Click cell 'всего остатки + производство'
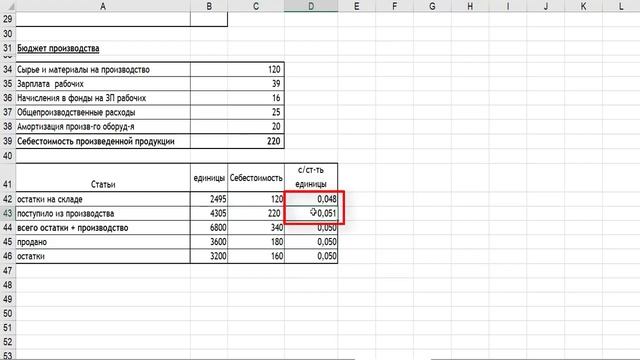 click(103, 227)
